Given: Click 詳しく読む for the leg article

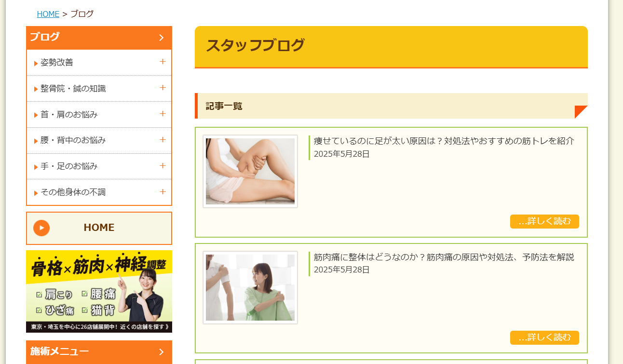Looking at the screenshot, I should [544, 221].
